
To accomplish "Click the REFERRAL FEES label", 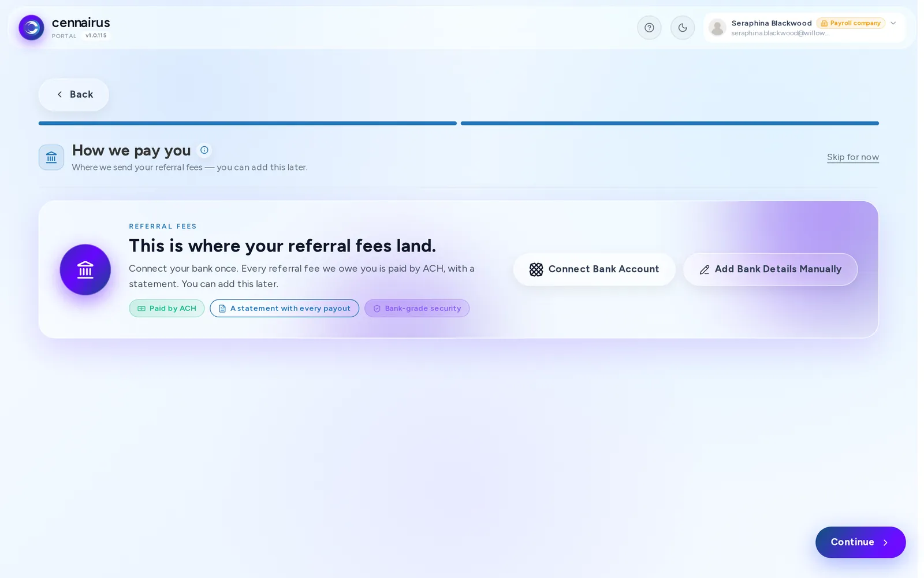I will (163, 227).
